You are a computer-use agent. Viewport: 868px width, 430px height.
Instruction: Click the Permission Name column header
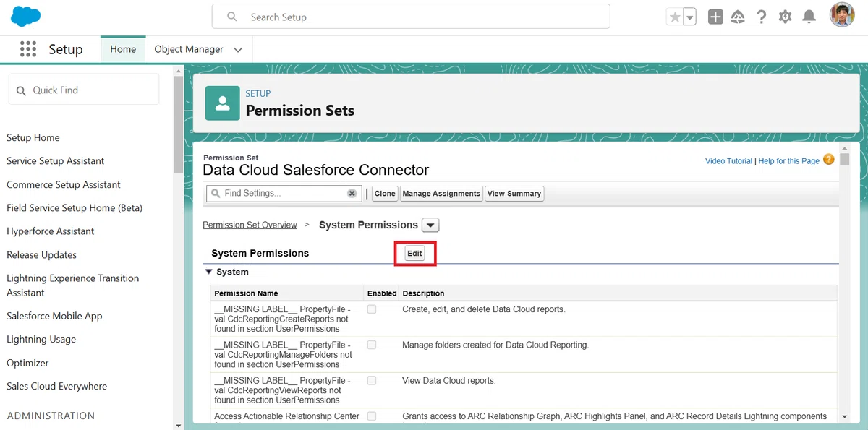point(246,293)
